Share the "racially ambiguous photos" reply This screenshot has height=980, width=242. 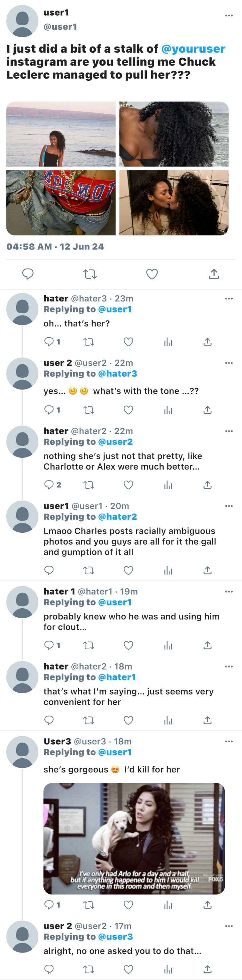click(x=207, y=570)
